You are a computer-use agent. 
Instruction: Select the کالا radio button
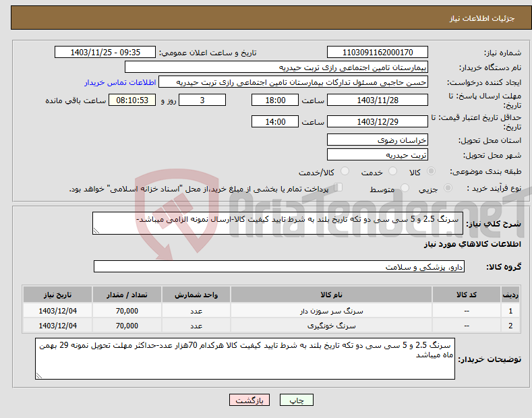[431, 171]
